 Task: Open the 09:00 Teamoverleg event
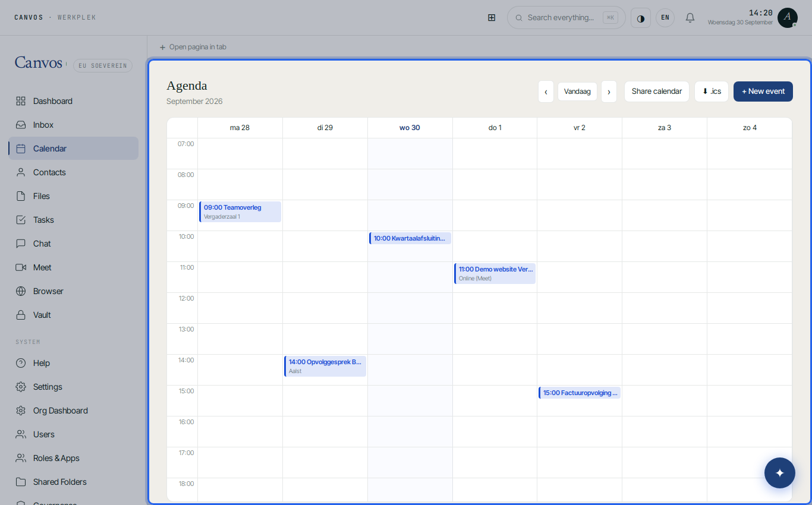[x=240, y=212]
